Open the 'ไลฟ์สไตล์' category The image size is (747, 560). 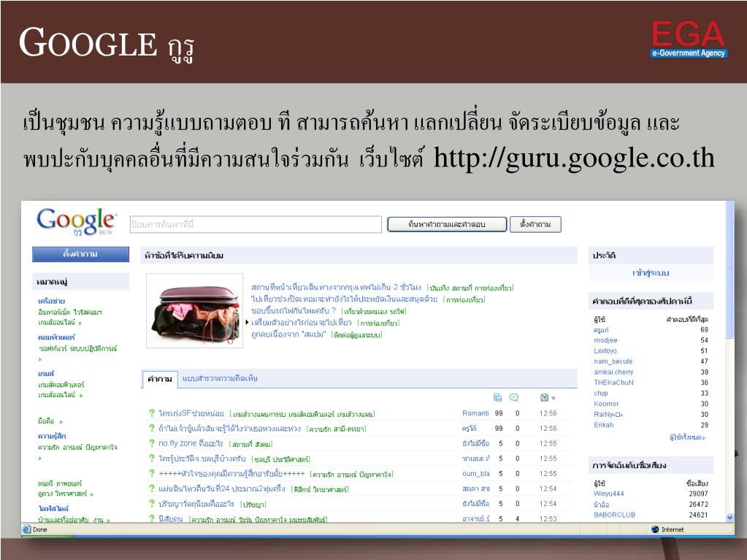click(x=53, y=508)
